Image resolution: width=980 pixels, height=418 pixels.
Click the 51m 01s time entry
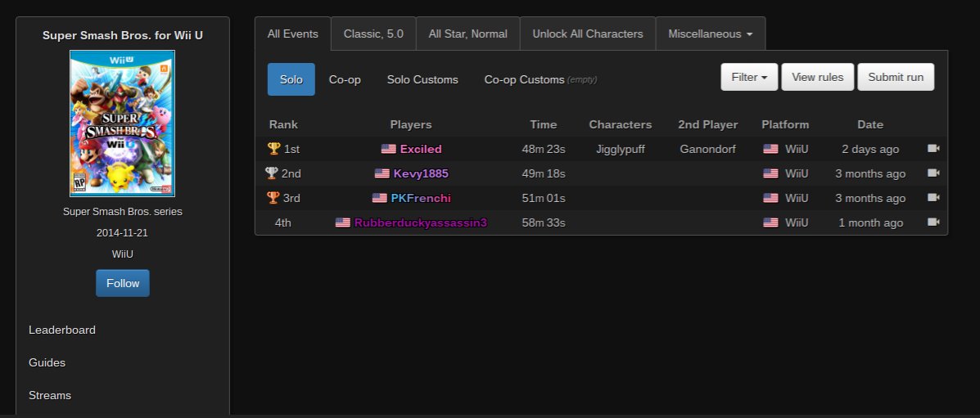pos(543,197)
